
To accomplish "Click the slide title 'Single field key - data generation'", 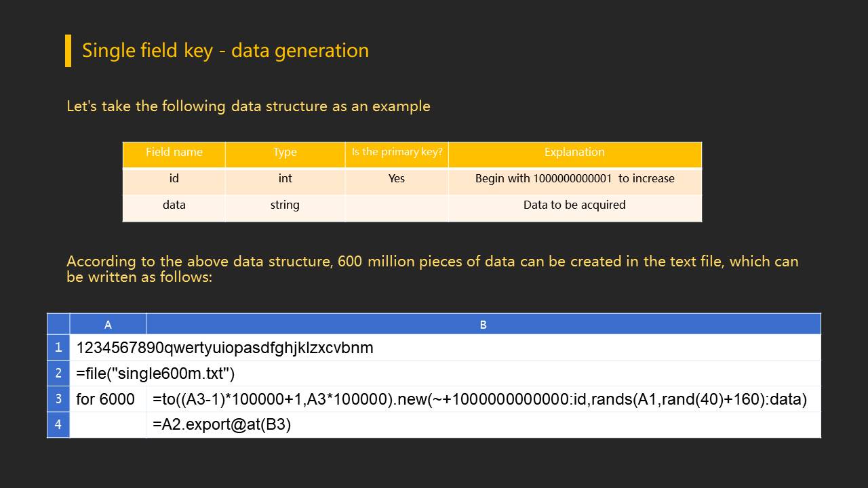I will (225, 51).
